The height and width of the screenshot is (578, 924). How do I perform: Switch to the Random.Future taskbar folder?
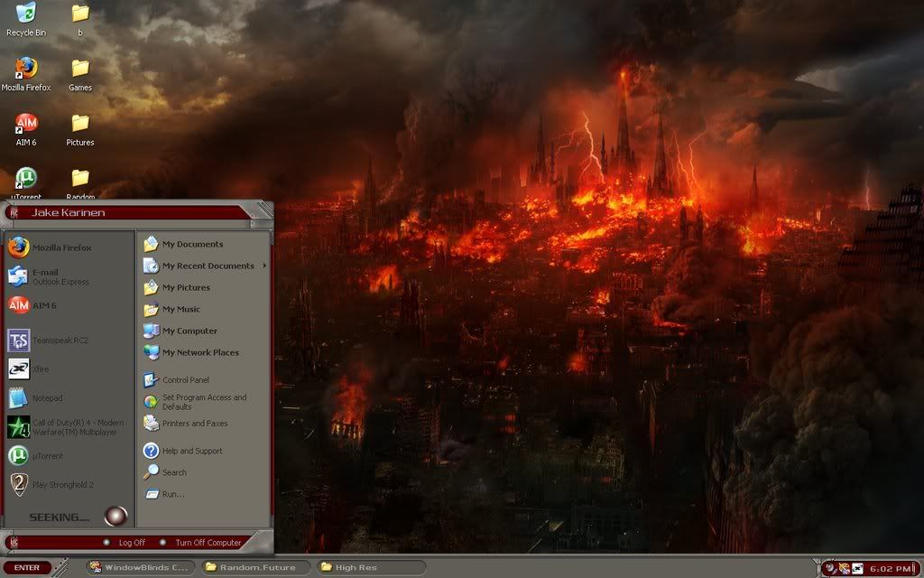coord(255,568)
